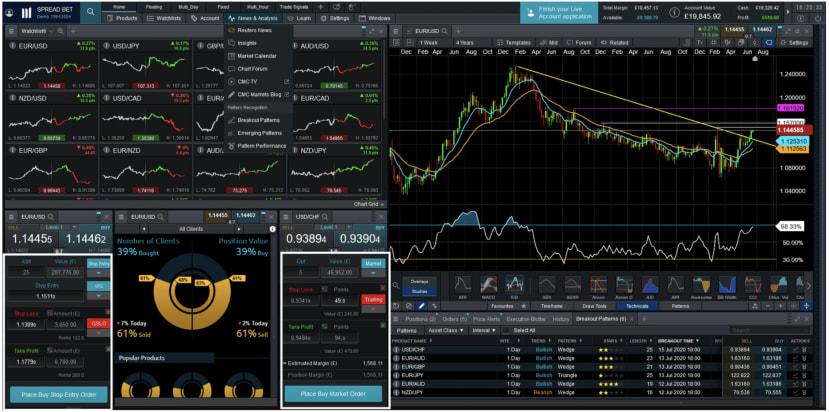The image size is (829, 412).
Task: Open the watchlist panel hamburger menu
Action: pyautogui.click(x=11, y=31)
